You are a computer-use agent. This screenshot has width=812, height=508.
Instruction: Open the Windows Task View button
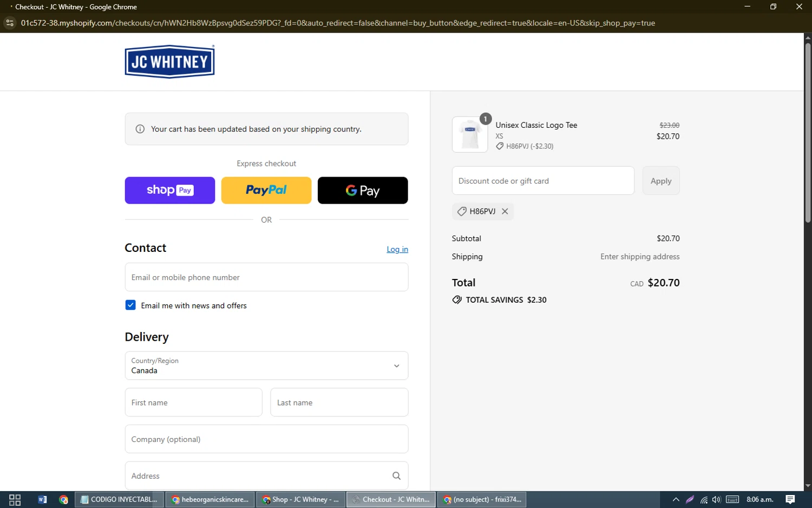click(15, 499)
